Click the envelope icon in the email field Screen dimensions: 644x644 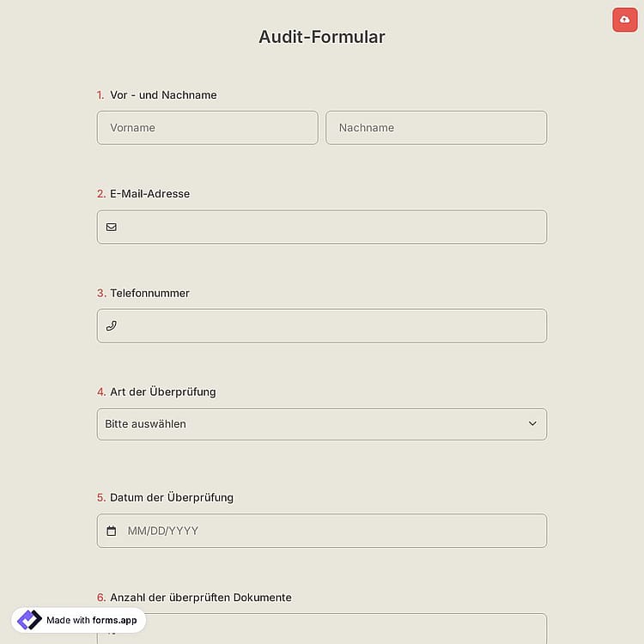tap(112, 228)
